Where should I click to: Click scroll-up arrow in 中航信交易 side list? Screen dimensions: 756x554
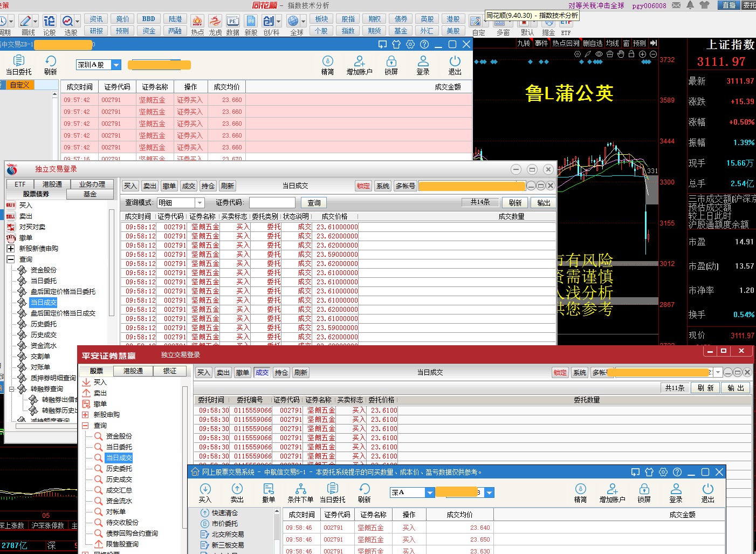tap(277, 511)
